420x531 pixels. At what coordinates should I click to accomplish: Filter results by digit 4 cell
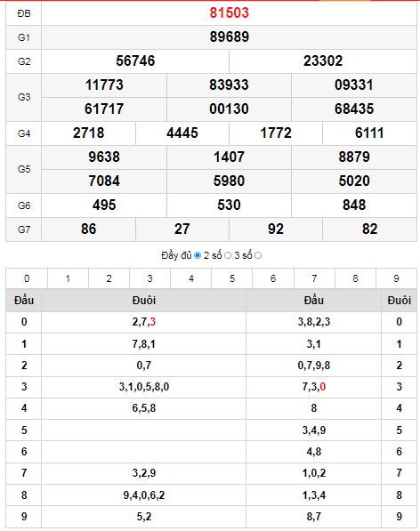click(x=191, y=278)
